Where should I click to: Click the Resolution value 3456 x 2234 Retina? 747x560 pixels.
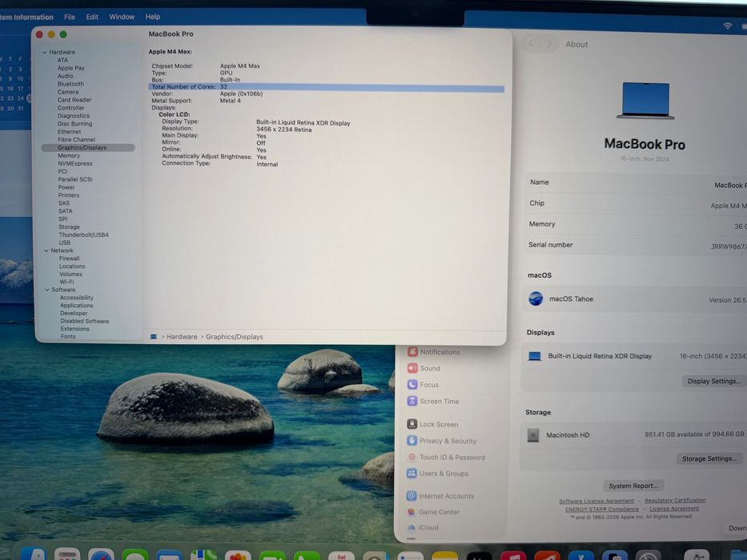pos(284,130)
